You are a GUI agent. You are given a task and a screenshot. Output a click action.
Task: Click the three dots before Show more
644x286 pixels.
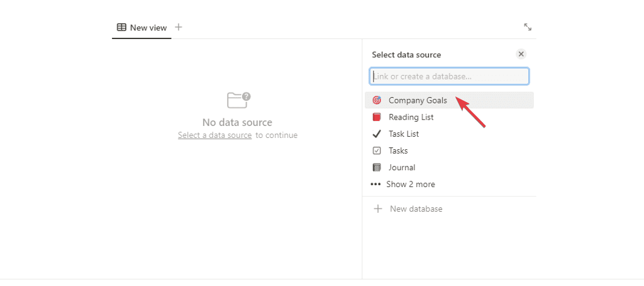pos(375,185)
